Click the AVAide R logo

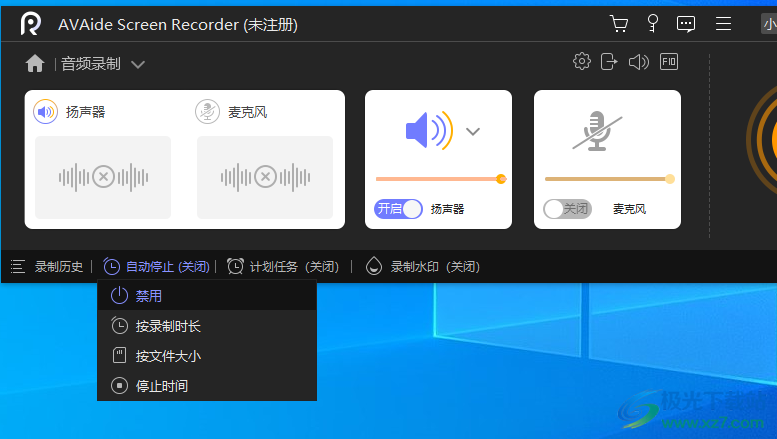coord(30,24)
